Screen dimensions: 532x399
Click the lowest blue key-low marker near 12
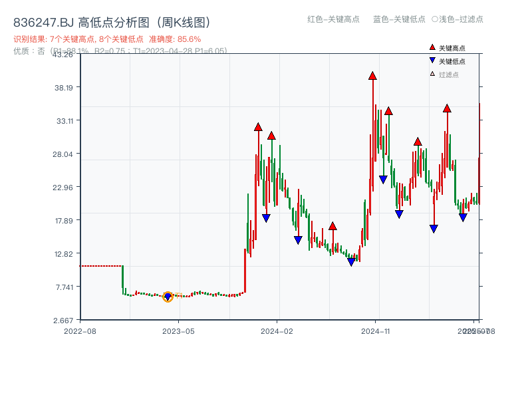[x=352, y=262]
